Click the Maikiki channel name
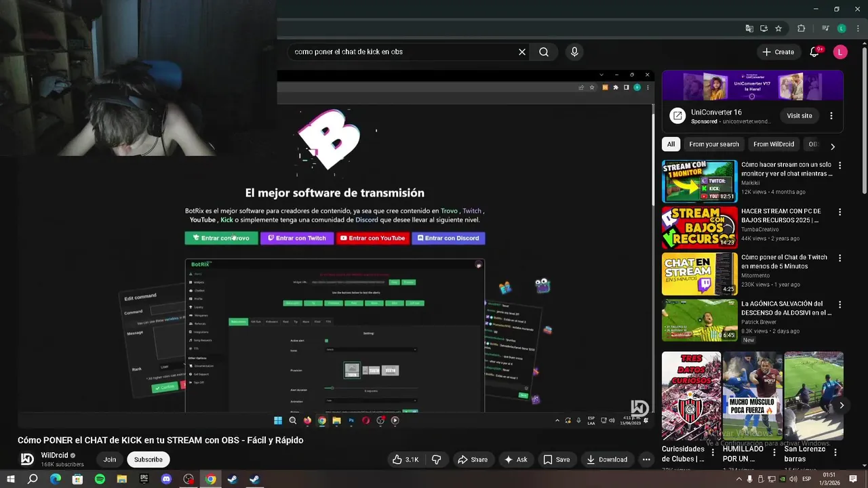The height and width of the screenshot is (488, 868). (x=751, y=183)
